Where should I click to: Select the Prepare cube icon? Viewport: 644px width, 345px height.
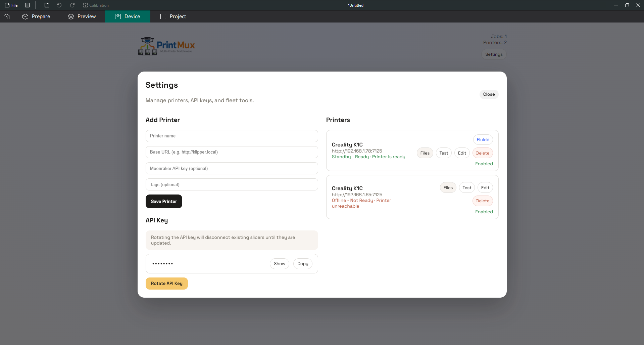click(25, 16)
